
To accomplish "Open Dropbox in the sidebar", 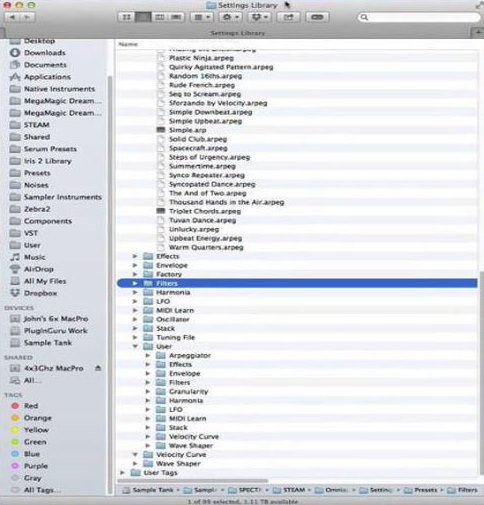I will (40, 293).
